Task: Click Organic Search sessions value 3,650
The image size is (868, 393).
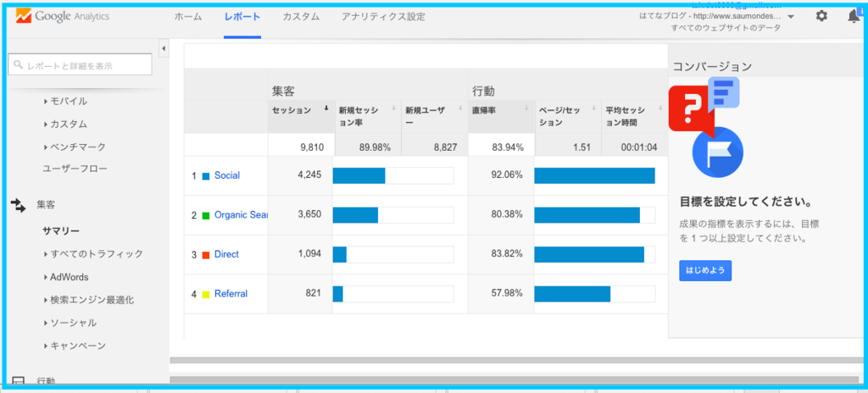Action: click(x=309, y=215)
